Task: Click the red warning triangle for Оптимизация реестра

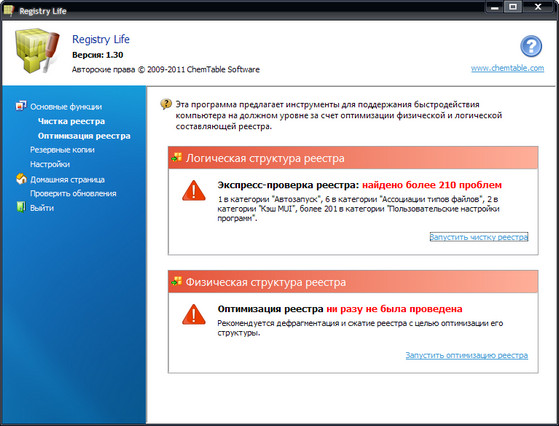Action: click(x=194, y=314)
